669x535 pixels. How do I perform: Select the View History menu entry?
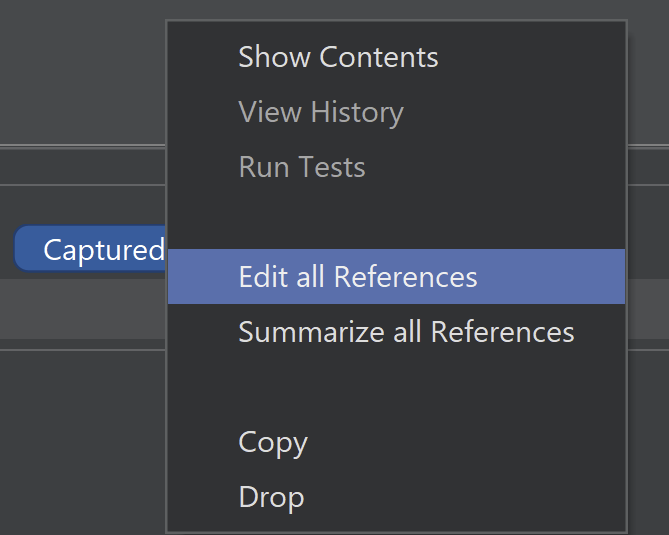point(320,112)
